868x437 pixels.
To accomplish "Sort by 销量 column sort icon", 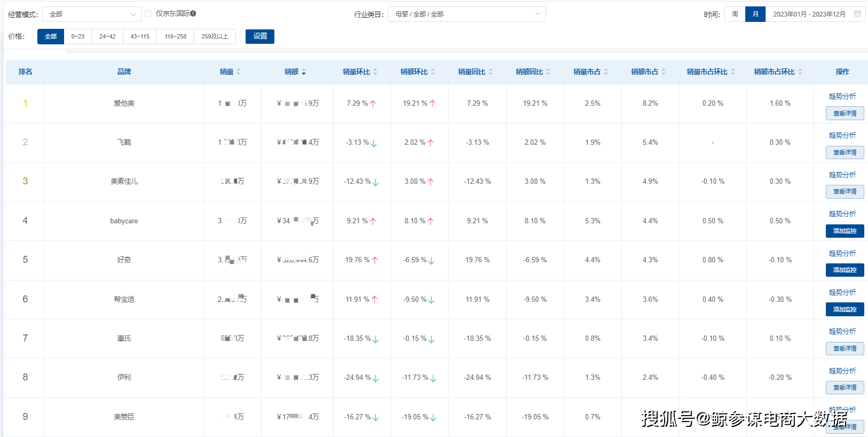I will pos(239,72).
